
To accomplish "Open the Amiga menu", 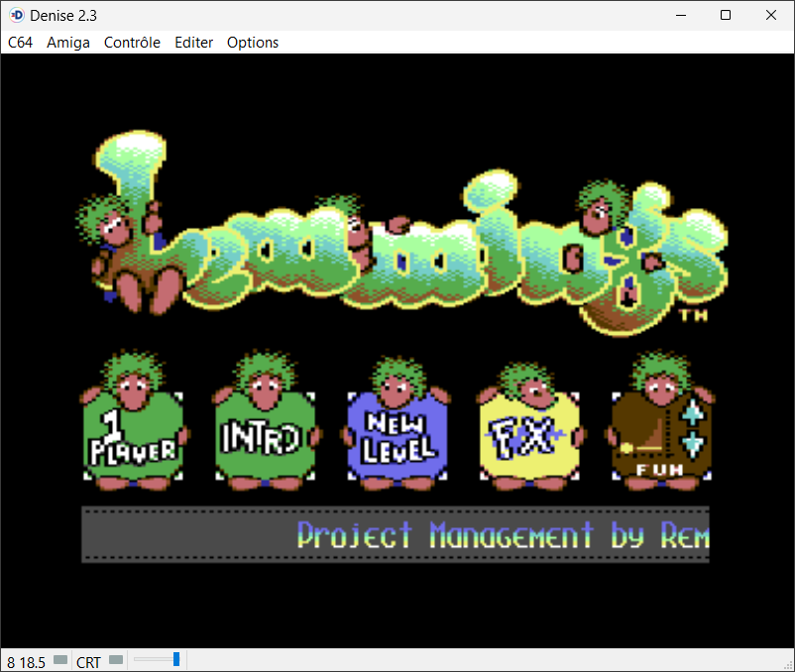I will (x=68, y=43).
